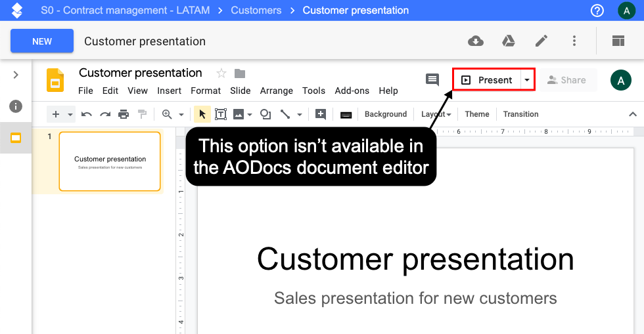Click the Google Slides home icon
The image size is (644, 334).
click(55, 80)
